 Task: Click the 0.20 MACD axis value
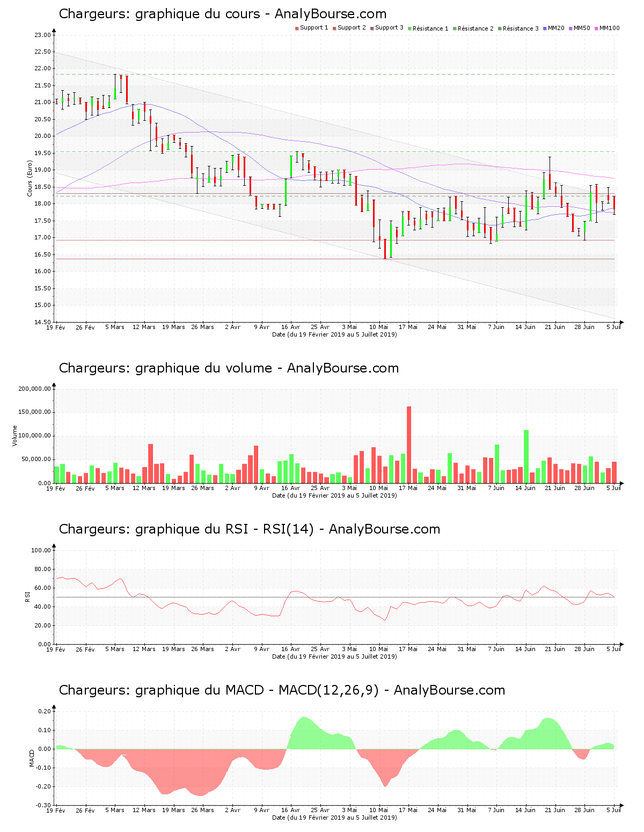[x=45, y=711]
